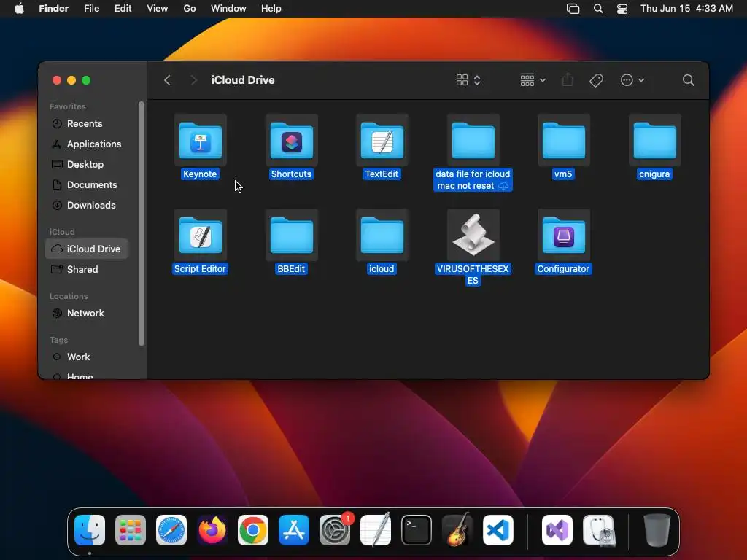Open the Apple menu
The width and height of the screenshot is (747, 560).
point(19,9)
